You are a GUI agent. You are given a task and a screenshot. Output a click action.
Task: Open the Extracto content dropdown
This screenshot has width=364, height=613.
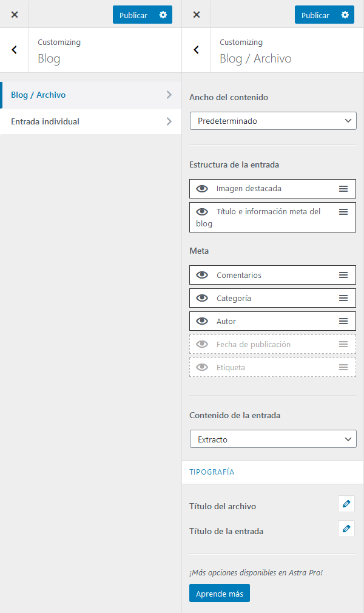point(273,438)
